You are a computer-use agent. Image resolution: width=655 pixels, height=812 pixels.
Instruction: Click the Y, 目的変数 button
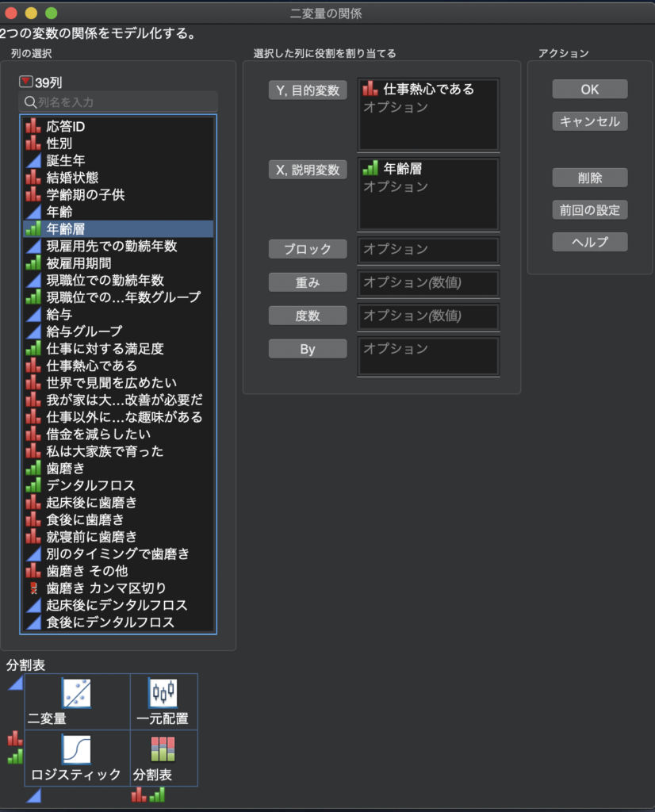(308, 90)
